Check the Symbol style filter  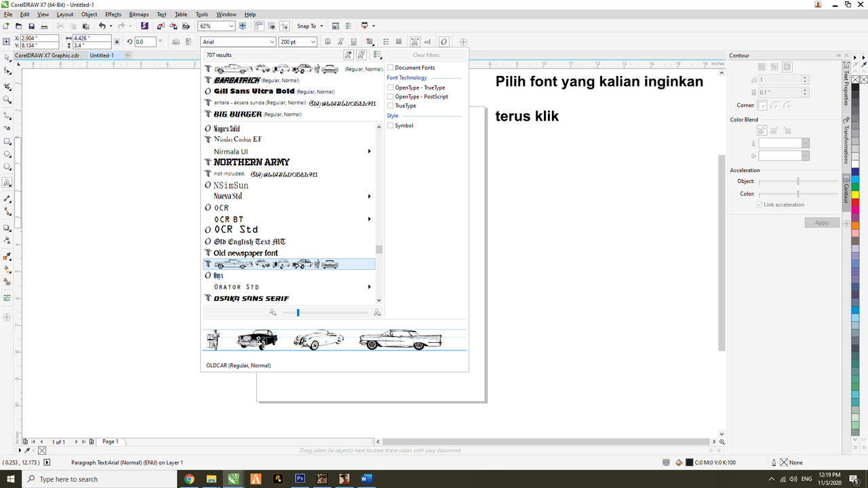[x=391, y=125]
